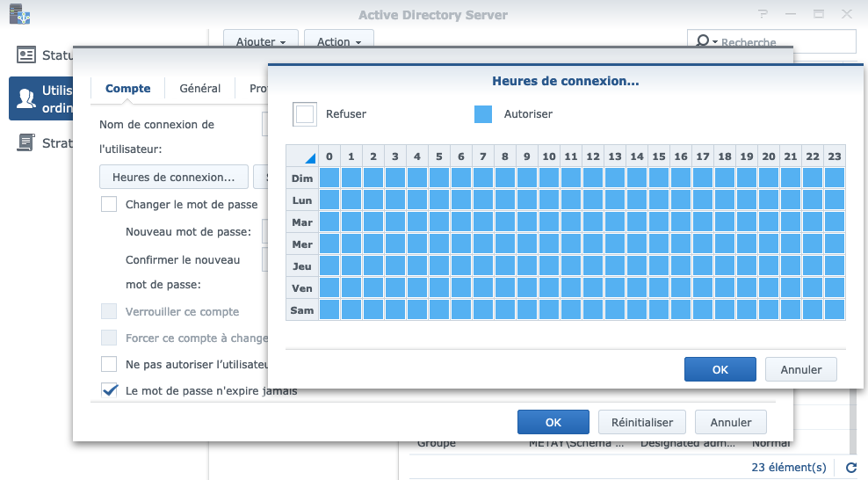The height and width of the screenshot is (480, 868).
Task: Click the Dim row header in grid
Action: pos(301,178)
